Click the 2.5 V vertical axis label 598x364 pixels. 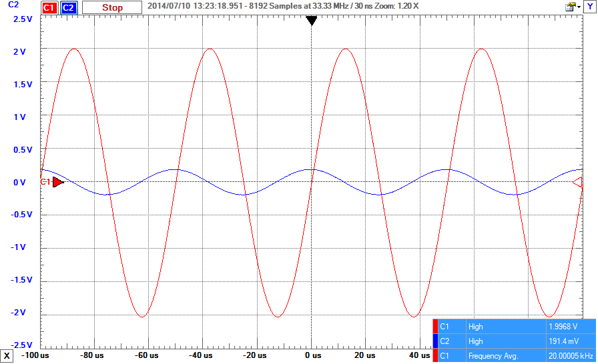(23, 19)
